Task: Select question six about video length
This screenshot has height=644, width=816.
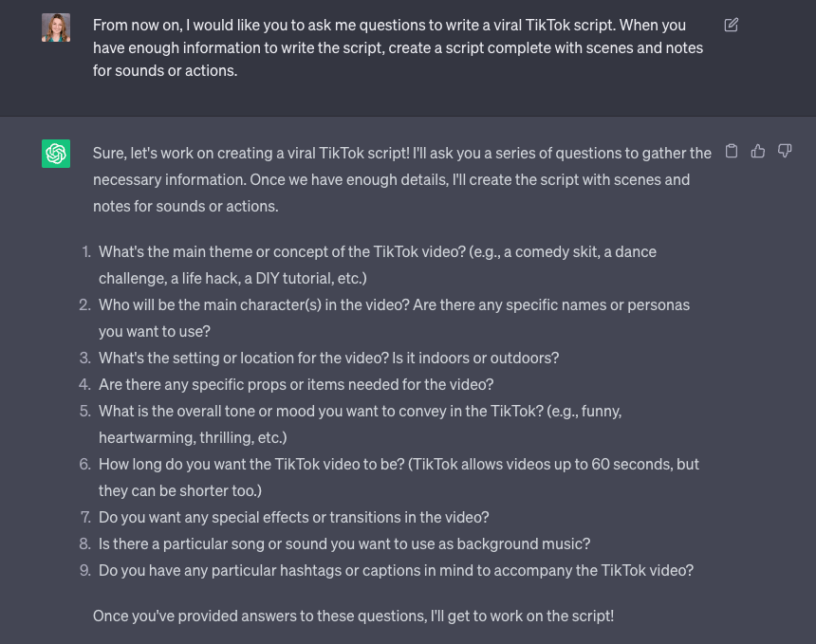Action: pyautogui.click(x=398, y=476)
